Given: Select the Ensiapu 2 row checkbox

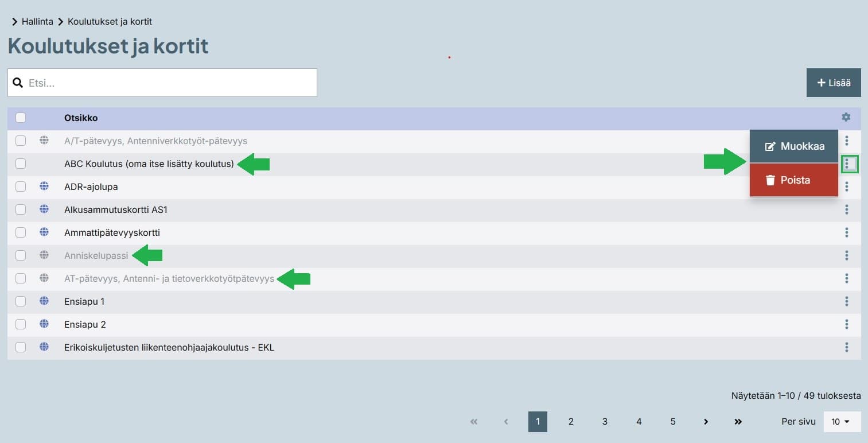Looking at the screenshot, I should click(x=21, y=324).
